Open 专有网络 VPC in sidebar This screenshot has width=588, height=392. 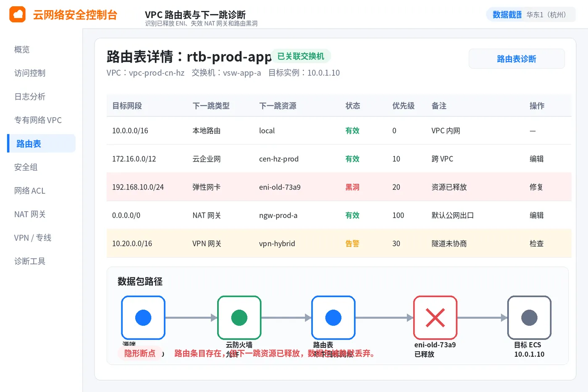(x=38, y=120)
